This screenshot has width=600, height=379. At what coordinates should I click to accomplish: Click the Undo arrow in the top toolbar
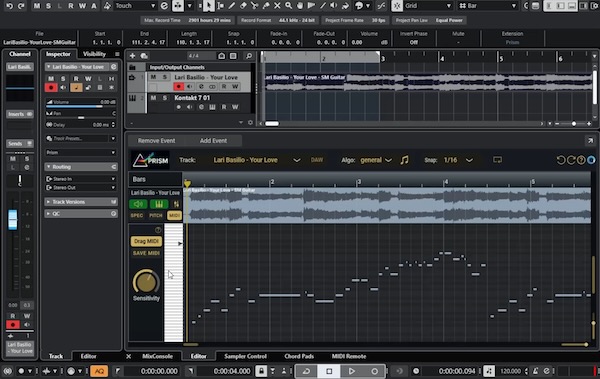pyautogui.click(x=9, y=6)
